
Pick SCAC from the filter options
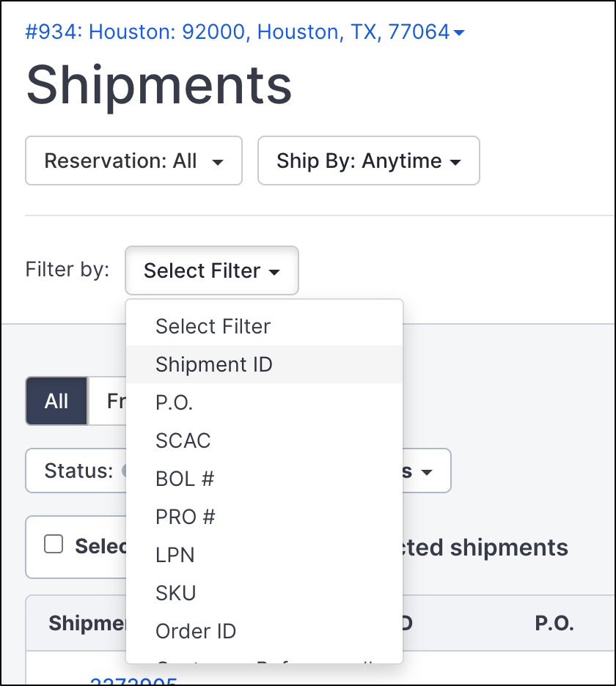[183, 440]
